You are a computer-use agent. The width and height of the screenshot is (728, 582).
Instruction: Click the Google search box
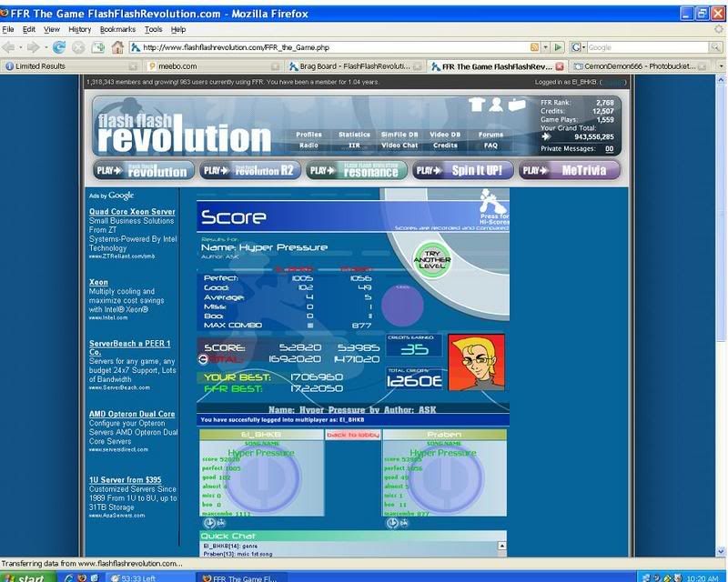tap(637, 46)
